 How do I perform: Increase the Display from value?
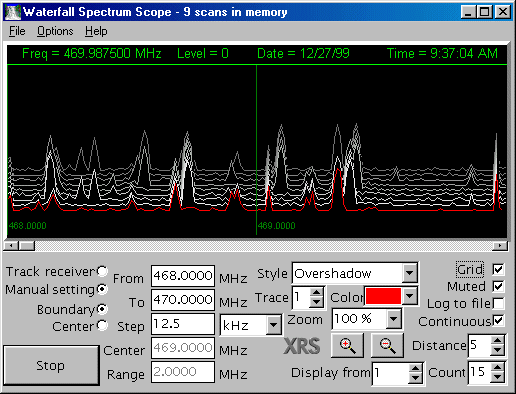point(415,369)
